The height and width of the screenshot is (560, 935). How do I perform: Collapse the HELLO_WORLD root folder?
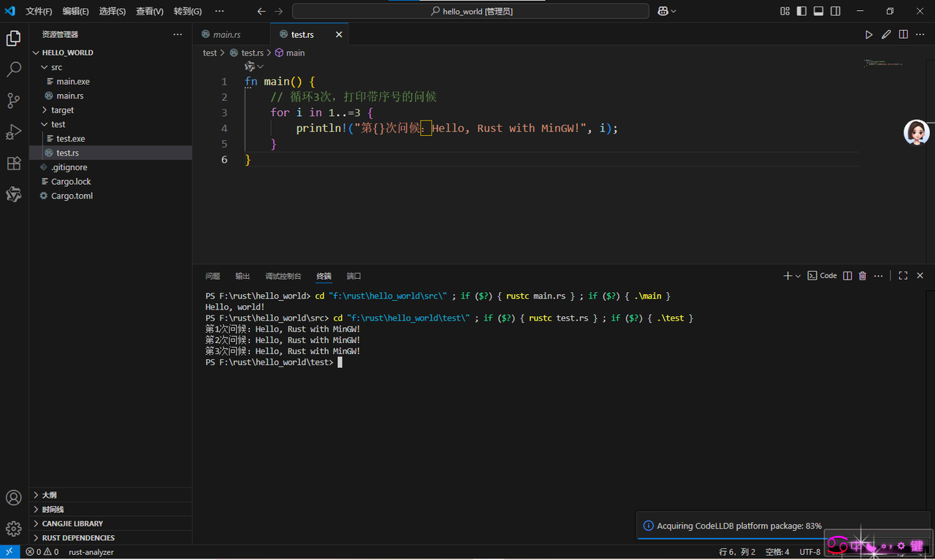point(110,53)
